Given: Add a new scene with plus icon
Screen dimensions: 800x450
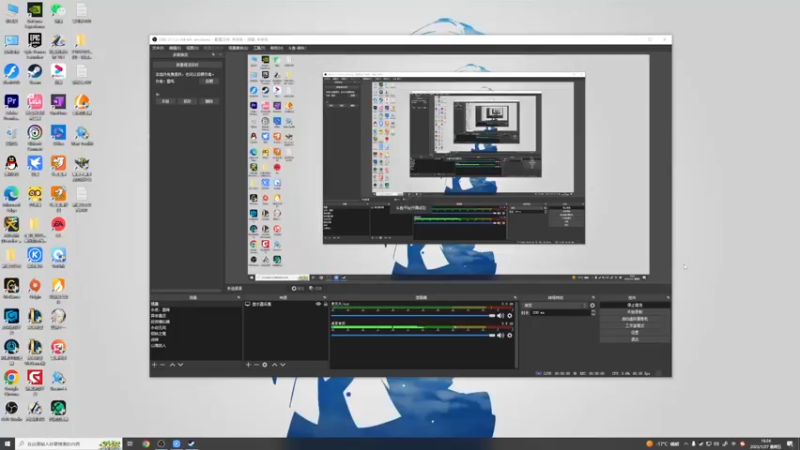Looking at the screenshot, I should 155,365.
